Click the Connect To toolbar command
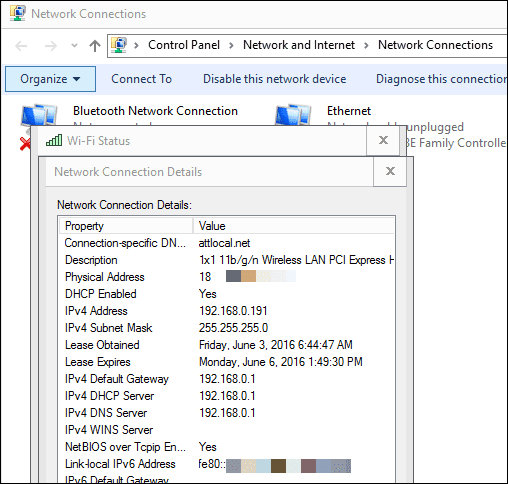Viewport: 508px width, 484px height. [x=141, y=79]
